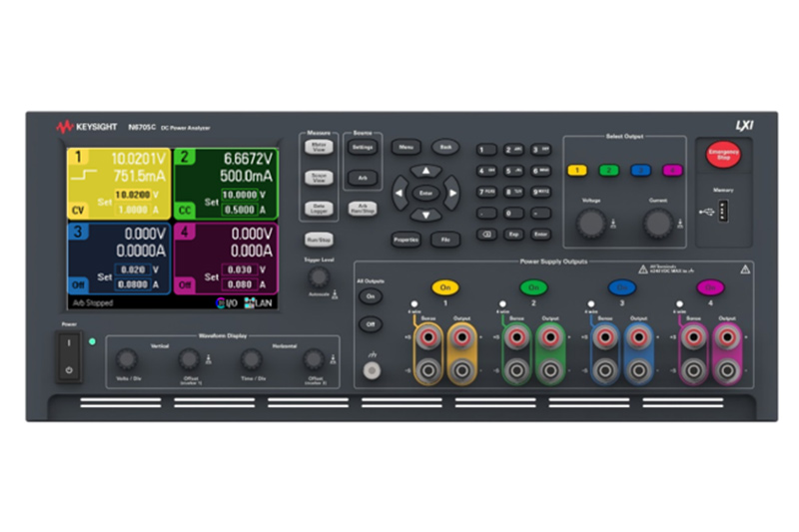
Task: Toggle the green On button for output 2
Action: pos(533,286)
